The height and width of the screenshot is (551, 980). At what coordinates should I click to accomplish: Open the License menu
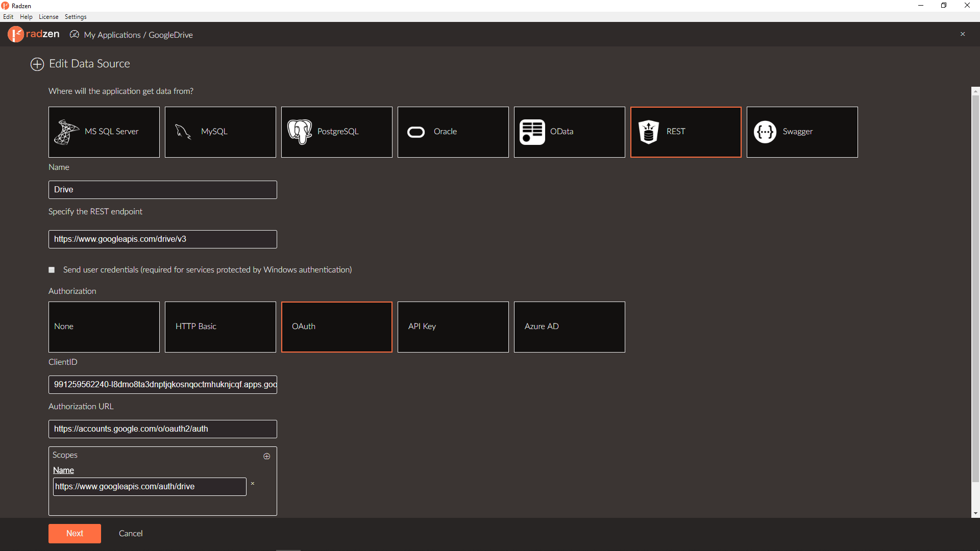tap(48, 17)
